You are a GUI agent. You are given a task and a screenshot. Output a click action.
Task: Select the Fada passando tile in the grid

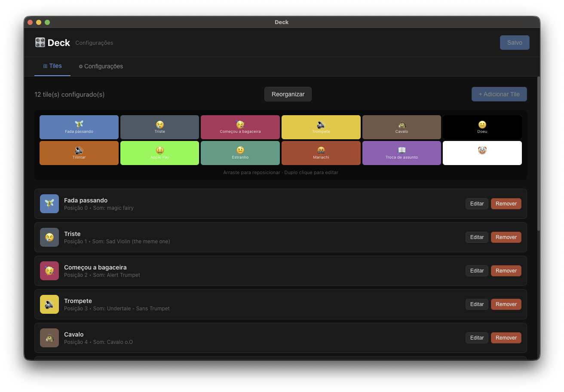(79, 127)
